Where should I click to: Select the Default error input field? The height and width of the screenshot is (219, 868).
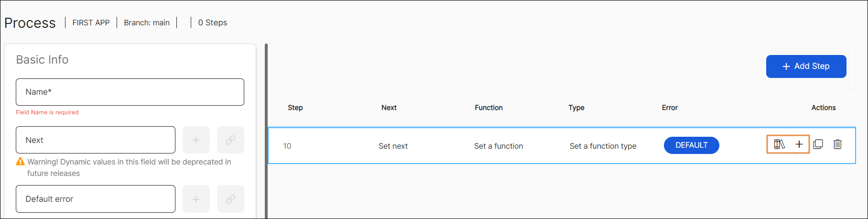point(96,199)
